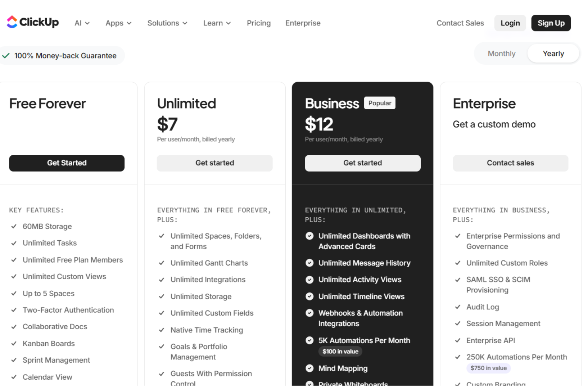Viewport: 588px width, 392px height.
Task: Click the green checkmark beside the money-back guarantee
Action: click(6, 56)
